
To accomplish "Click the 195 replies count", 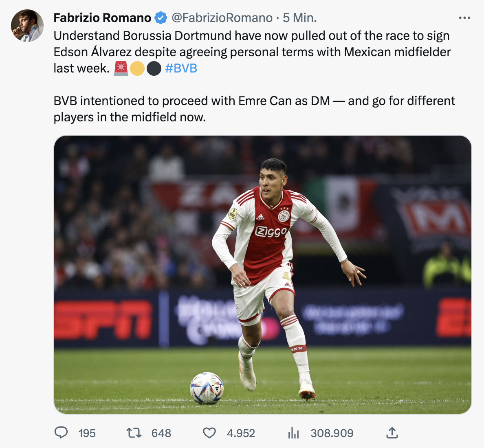I will [87, 433].
